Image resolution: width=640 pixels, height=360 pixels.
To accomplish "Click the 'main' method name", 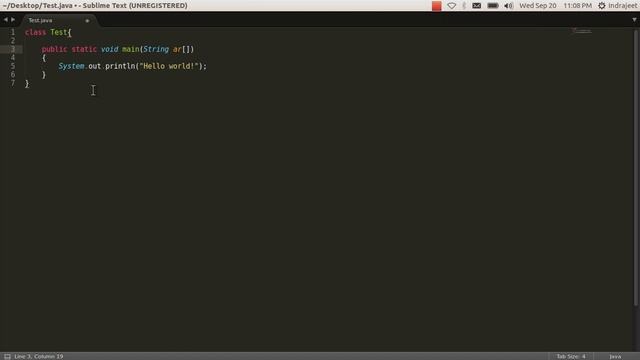I will pos(131,49).
